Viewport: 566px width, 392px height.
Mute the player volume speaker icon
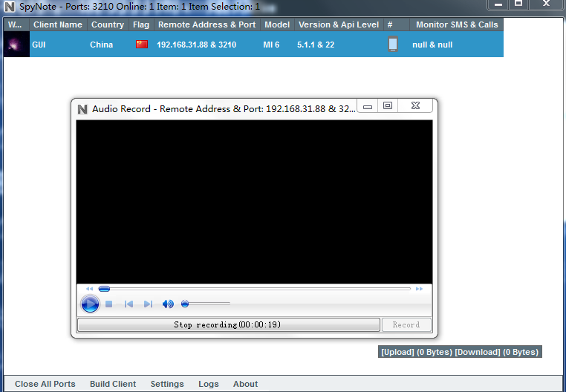(x=168, y=304)
